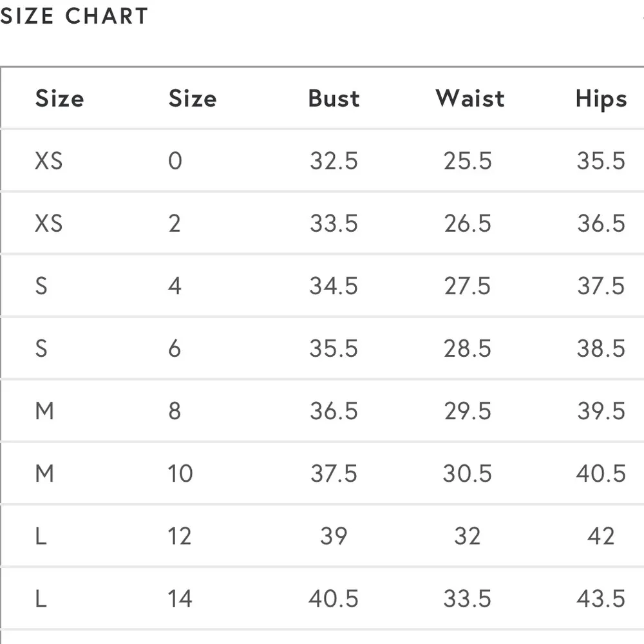The width and height of the screenshot is (644, 644).
Task: Select the XS label in size 0 row
Action: [x=49, y=160]
